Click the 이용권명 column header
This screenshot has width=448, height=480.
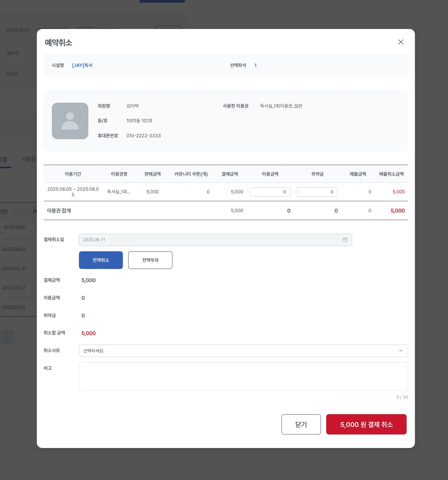(x=119, y=174)
